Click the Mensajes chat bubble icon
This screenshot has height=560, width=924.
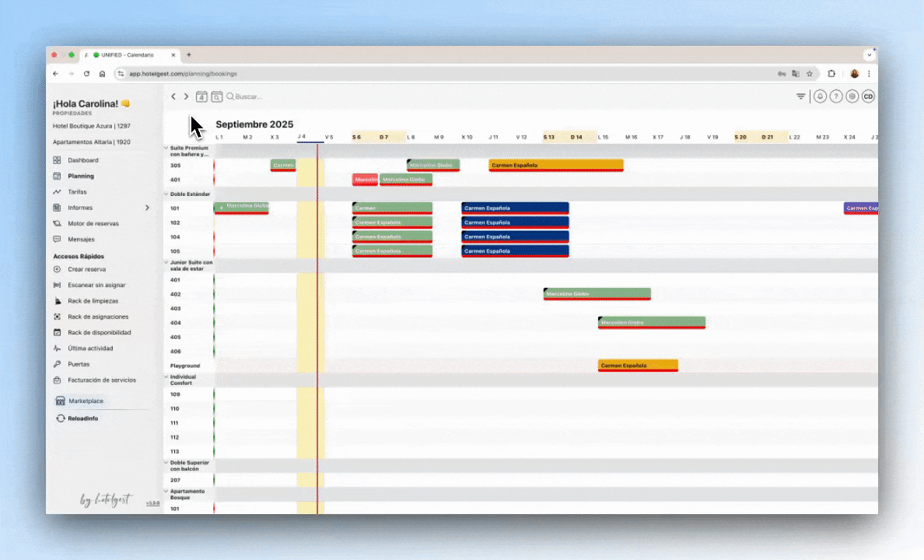click(57, 240)
